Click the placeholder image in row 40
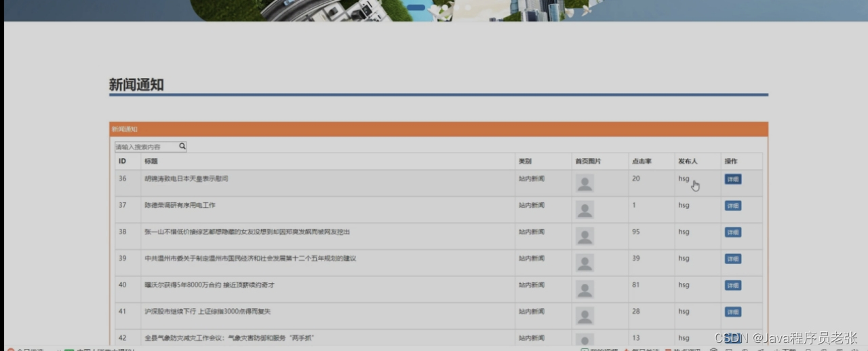This screenshot has width=868, height=351. 585,289
